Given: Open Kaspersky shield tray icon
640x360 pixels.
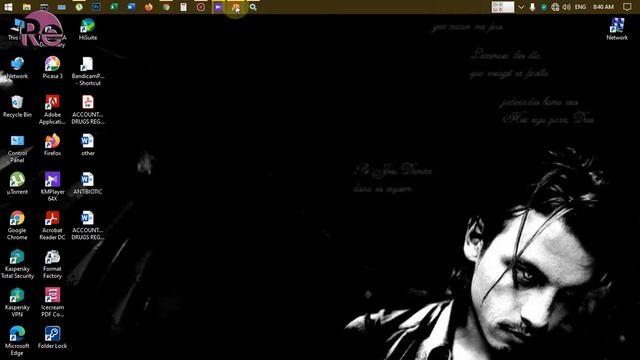Looking at the screenshot, I should tap(544, 7).
